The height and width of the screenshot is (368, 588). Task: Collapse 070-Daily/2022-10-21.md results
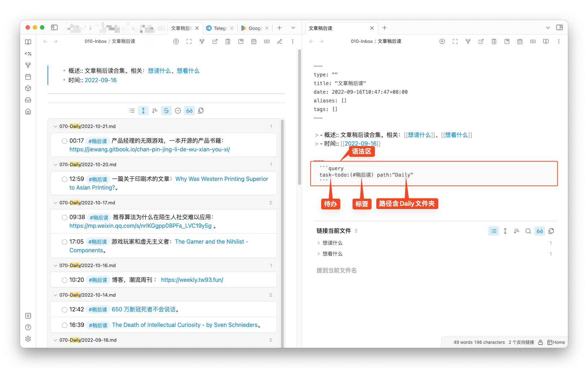55,127
